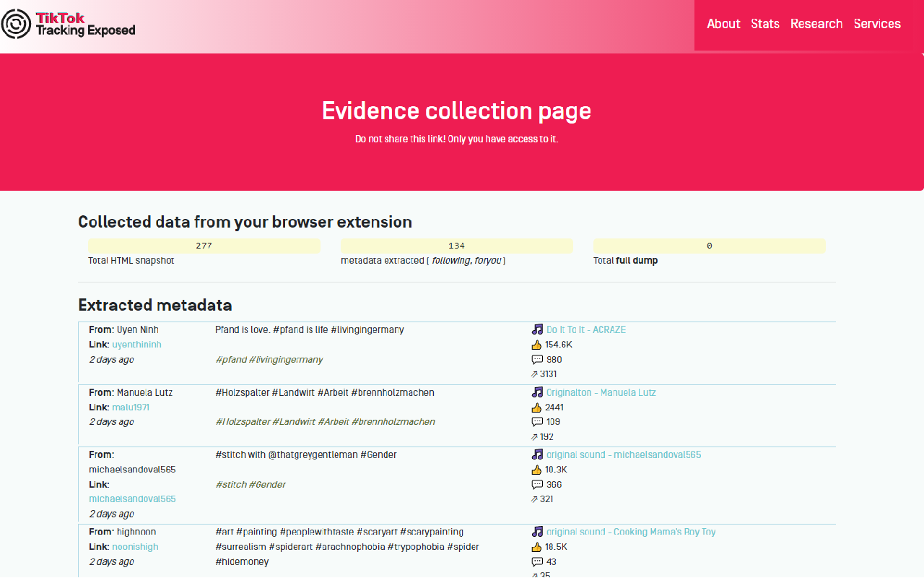The width and height of the screenshot is (924, 578).
Task: Click share arrow icon next to 192
Action: (535, 437)
